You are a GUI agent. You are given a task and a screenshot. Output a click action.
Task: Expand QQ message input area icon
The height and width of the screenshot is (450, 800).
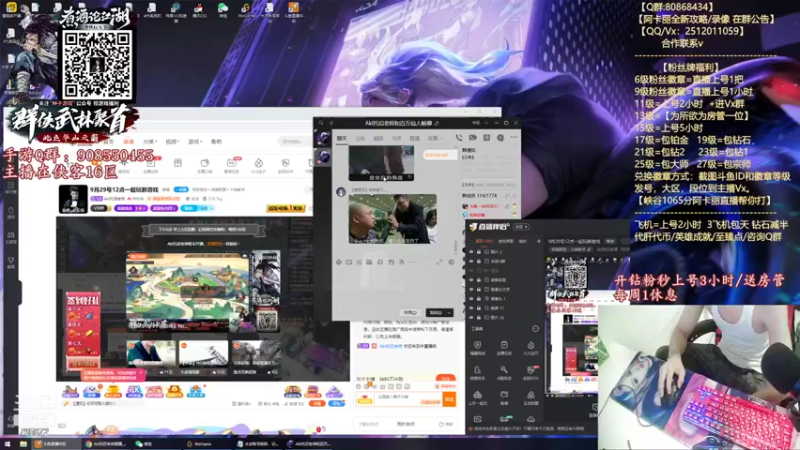439,262
